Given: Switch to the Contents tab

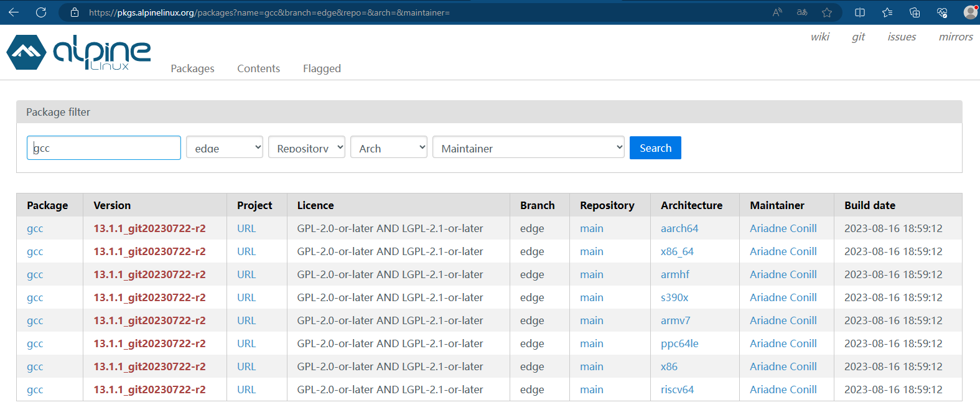Looking at the screenshot, I should [258, 68].
